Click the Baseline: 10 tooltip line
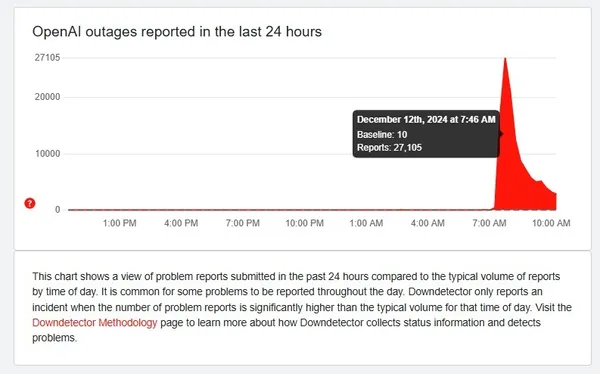The width and height of the screenshot is (600, 374). (382, 135)
